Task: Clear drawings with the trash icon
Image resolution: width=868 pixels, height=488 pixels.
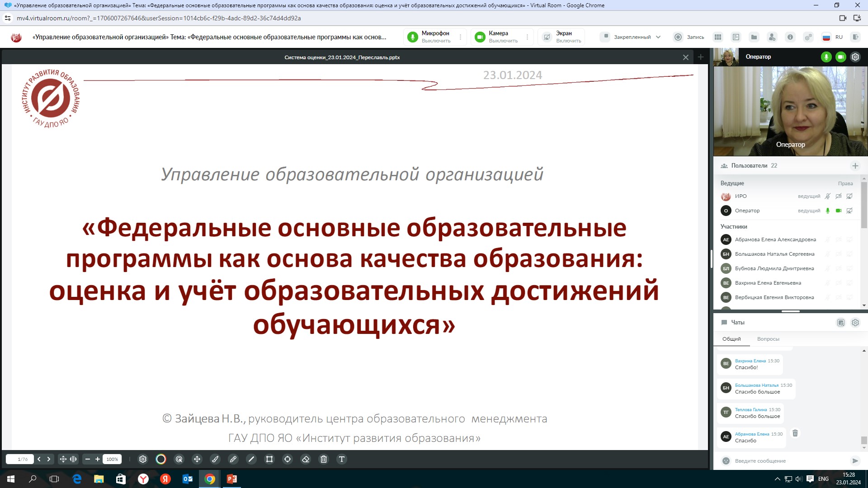Action: [324, 459]
